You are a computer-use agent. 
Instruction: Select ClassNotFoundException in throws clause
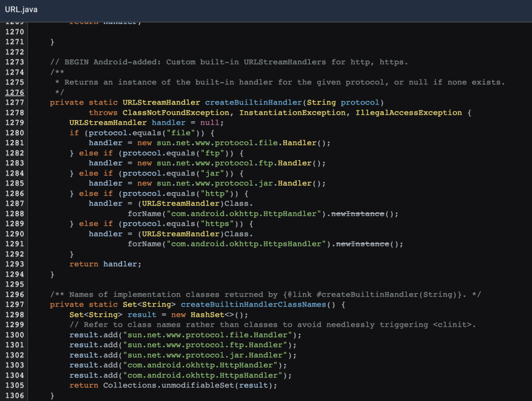click(176, 113)
